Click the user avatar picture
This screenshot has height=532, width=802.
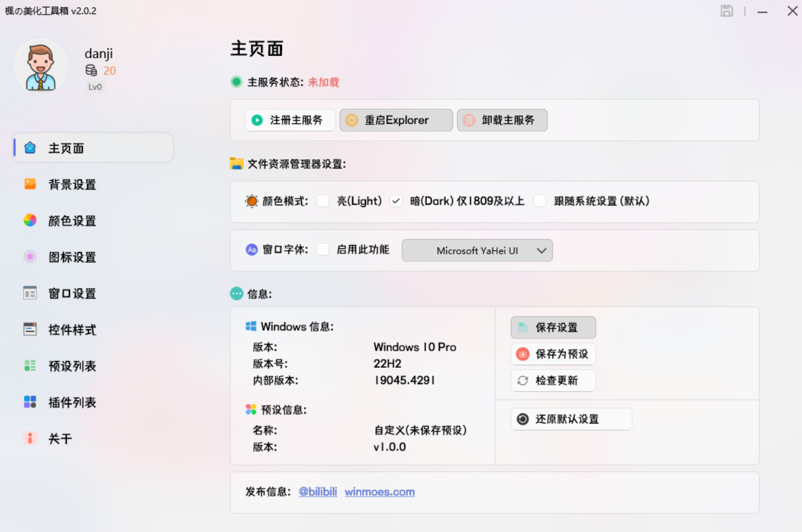tap(40, 66)
